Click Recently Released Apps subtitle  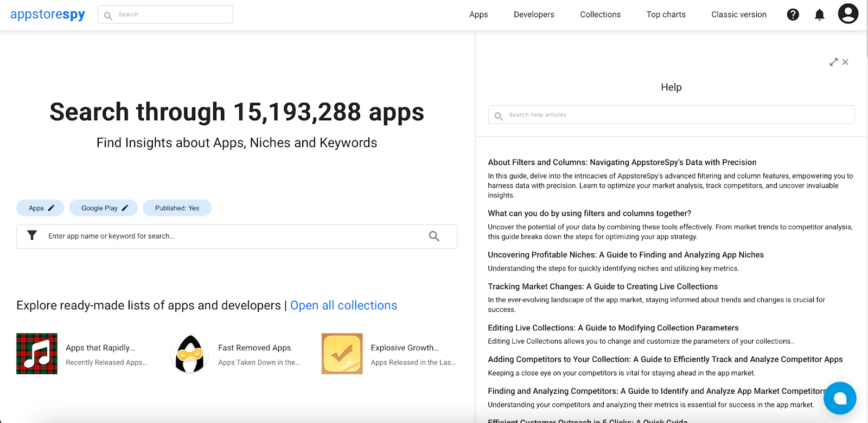click(x=106, y=362)
